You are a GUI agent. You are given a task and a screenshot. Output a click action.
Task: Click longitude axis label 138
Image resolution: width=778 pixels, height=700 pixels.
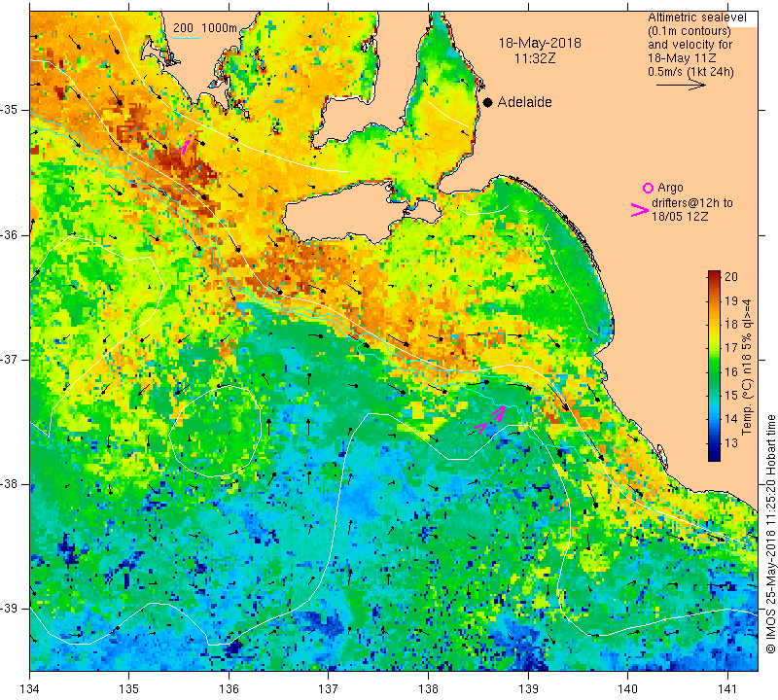(428, 689)
